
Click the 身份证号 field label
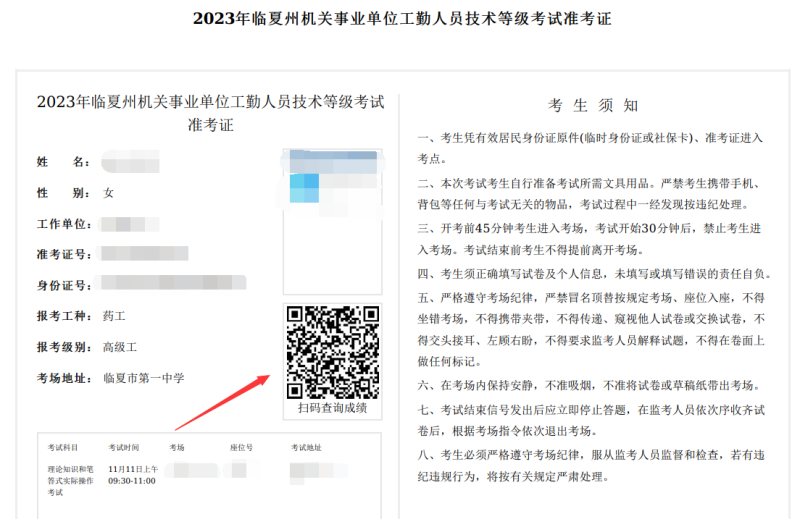63,285
